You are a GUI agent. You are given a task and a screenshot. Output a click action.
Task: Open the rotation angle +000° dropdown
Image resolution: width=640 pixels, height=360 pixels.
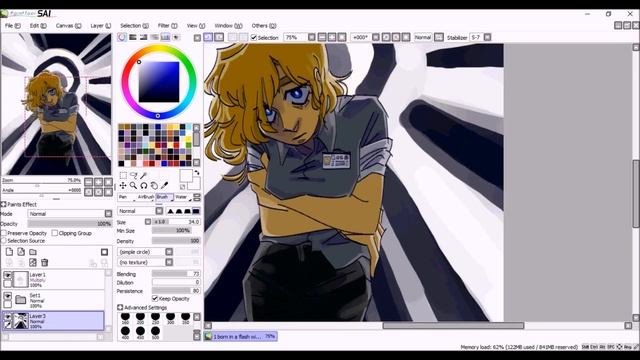coord(376,37)
